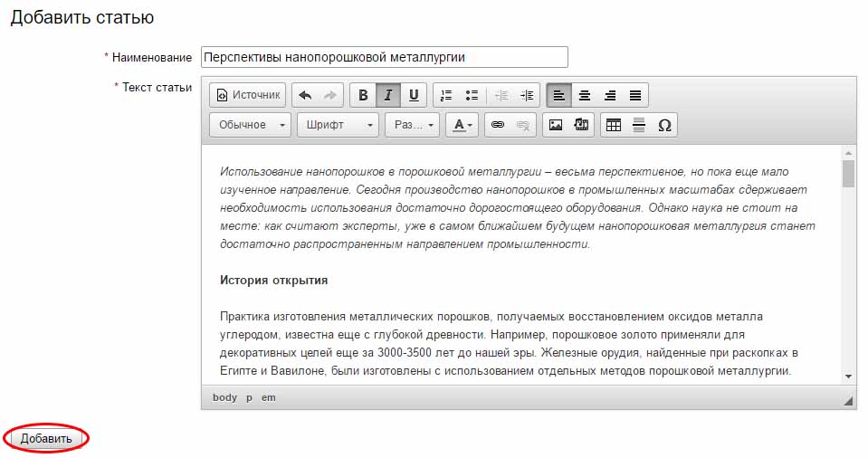The width and height of the screenshot is (868, 458).
Task: Select the em element in the path bar
Action: 269,397
